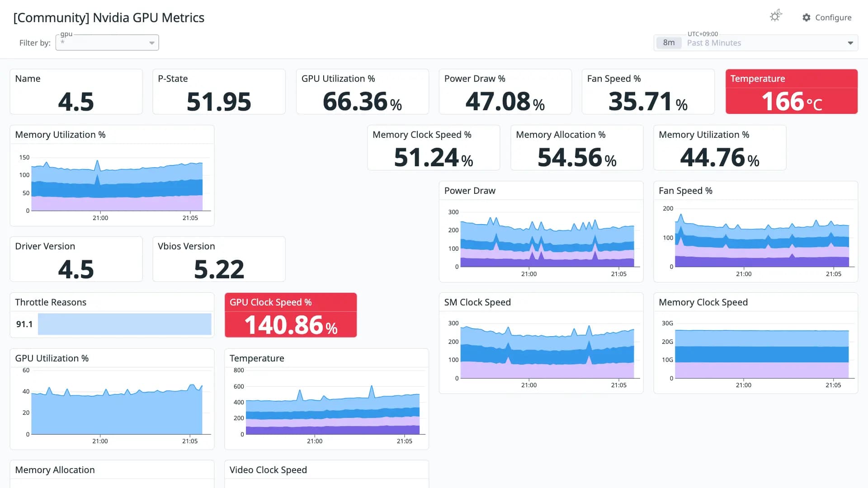868x488 pixels.
Task: Click the dashboard title Nvidia GPU Metrics
Action: [109, 18]
